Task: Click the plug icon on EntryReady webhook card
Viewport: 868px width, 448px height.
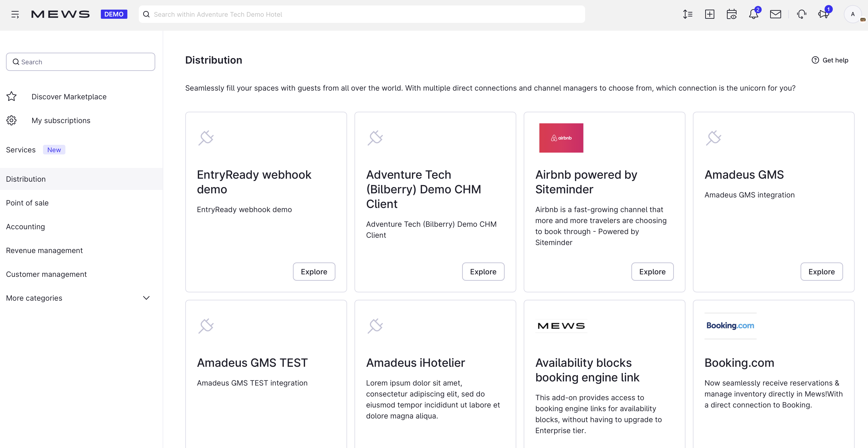Action: pyautogui.click(x=206, y=138)
